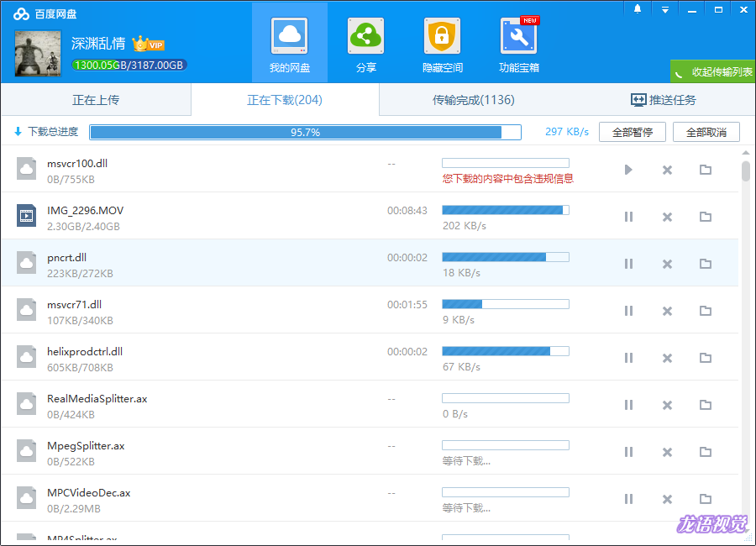The width and height of the screenshot is (756, 546).
Task: Open folder location for RealMediaSplitter.ax
Action: click(706, 405)
